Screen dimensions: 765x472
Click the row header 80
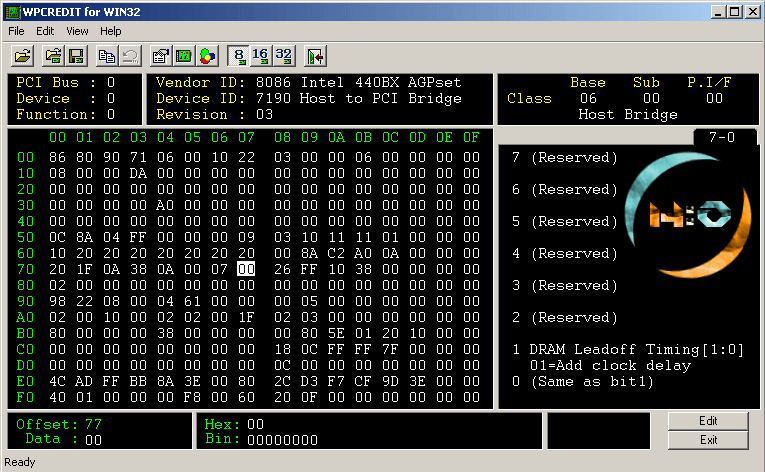[25, 285]
